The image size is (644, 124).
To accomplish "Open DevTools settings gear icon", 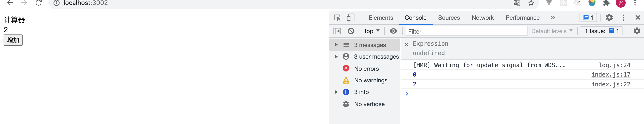I will point(609,17).
